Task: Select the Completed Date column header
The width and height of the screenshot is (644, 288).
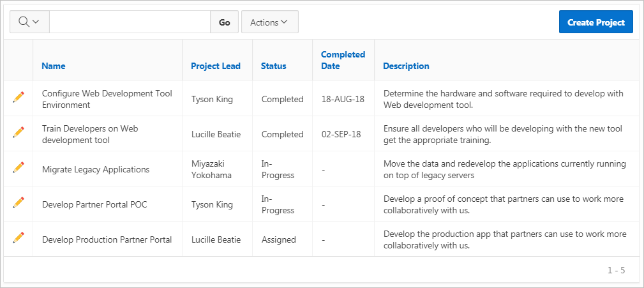Action: click(x=343, y=60)
